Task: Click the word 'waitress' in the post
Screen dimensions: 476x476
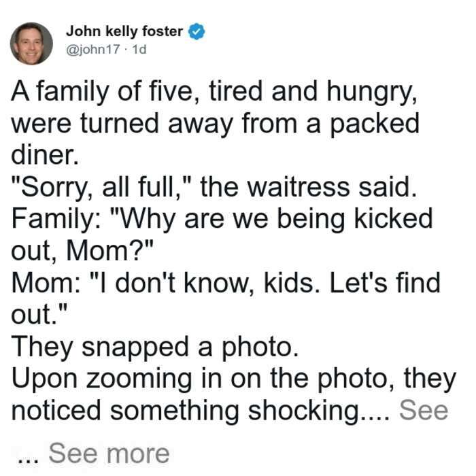Action: point(299,187)
